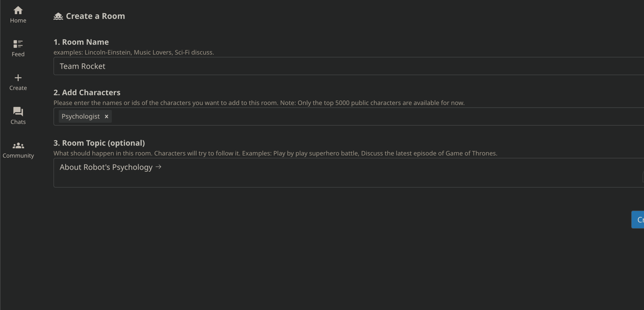Screen dimensions: 644x310
Task: Click the Community people icon
Action: 18,146
